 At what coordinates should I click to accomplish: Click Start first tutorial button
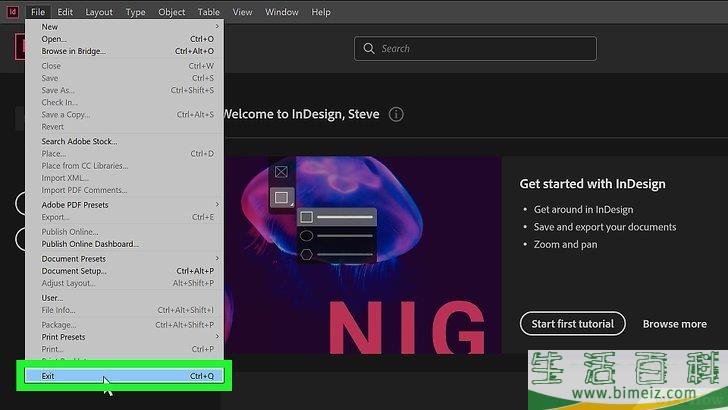coord(572,324)
